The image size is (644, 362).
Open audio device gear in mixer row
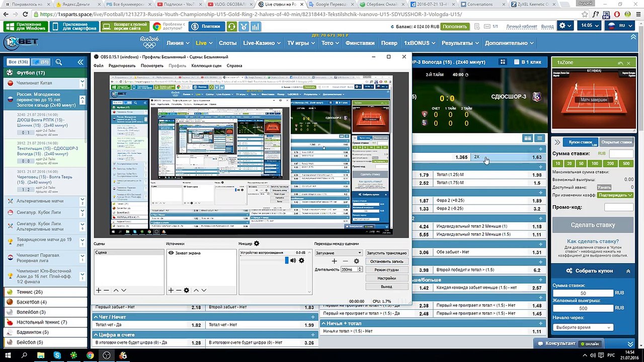point(301,260)
